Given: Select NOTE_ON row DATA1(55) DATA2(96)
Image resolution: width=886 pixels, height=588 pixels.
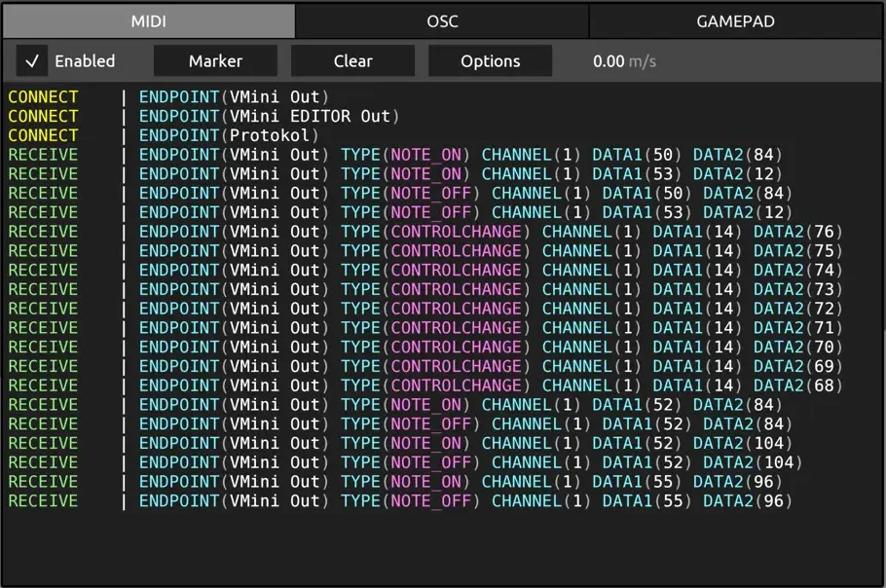Looking at the screenshot, I should (x=395, y=482).
